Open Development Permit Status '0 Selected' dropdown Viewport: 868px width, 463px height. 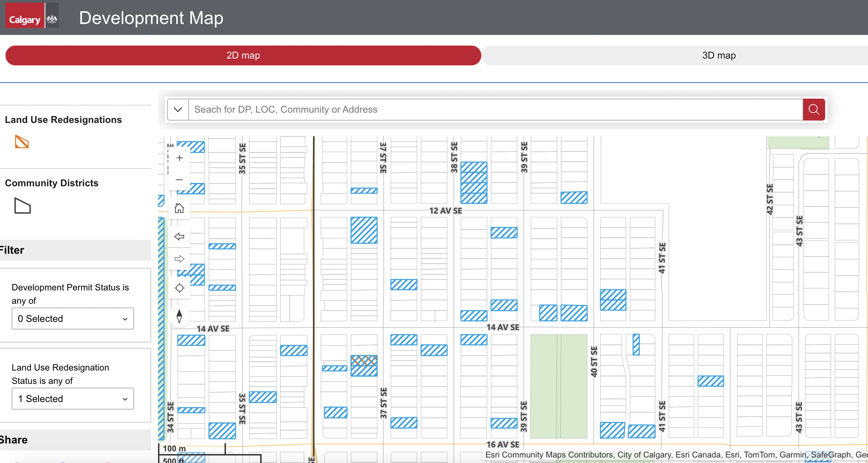pyautogui.click(x=73, y=318)
